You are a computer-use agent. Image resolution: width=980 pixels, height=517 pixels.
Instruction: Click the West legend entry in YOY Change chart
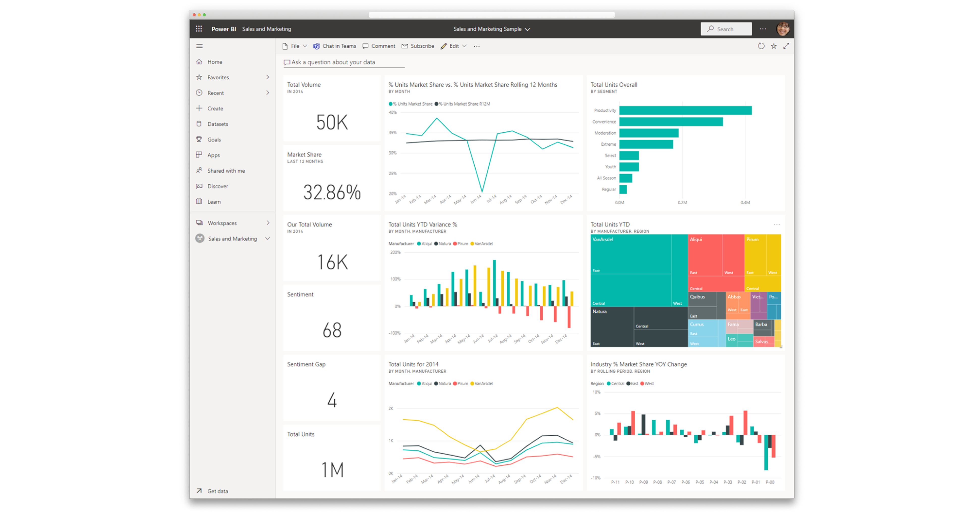(647, 383)
